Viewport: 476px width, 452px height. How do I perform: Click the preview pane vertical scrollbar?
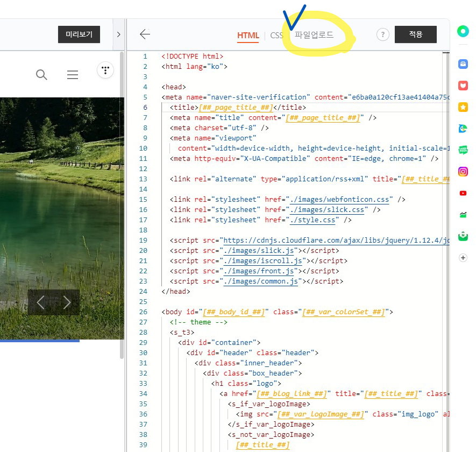click(122, 206)
